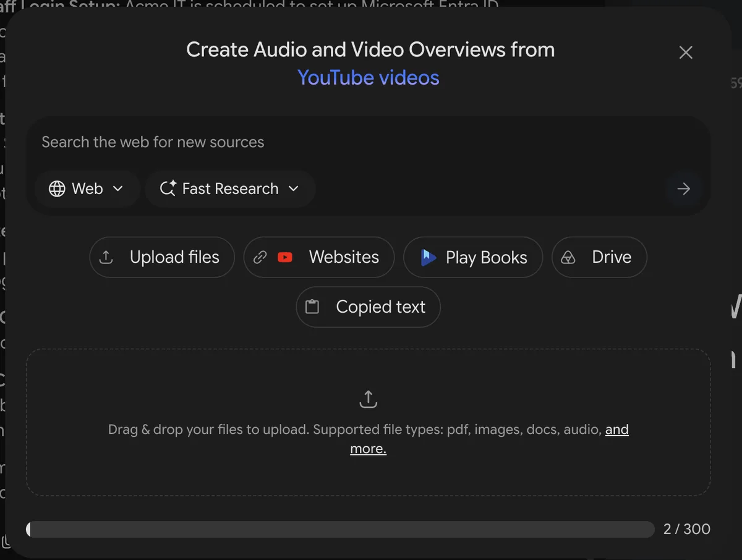Click the upload arrow icon in Upload files
Viewport: 742px width, 560px height.
106,257
